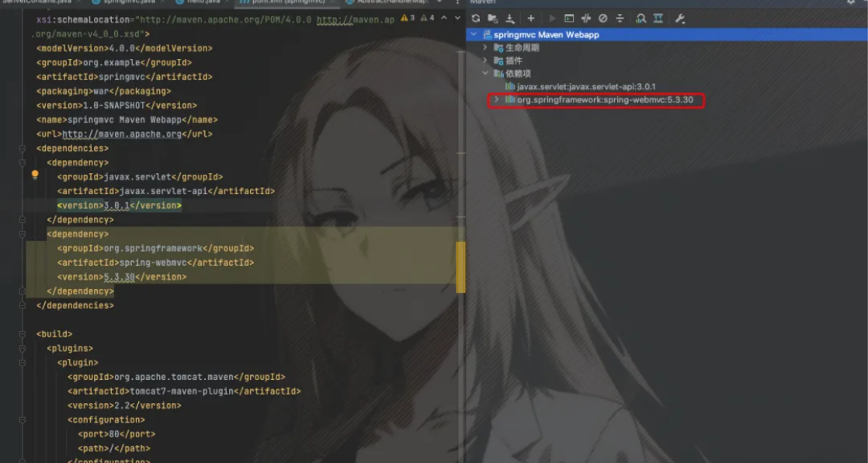Click the javax.servlet groupId line

click(x=140, y=176)
